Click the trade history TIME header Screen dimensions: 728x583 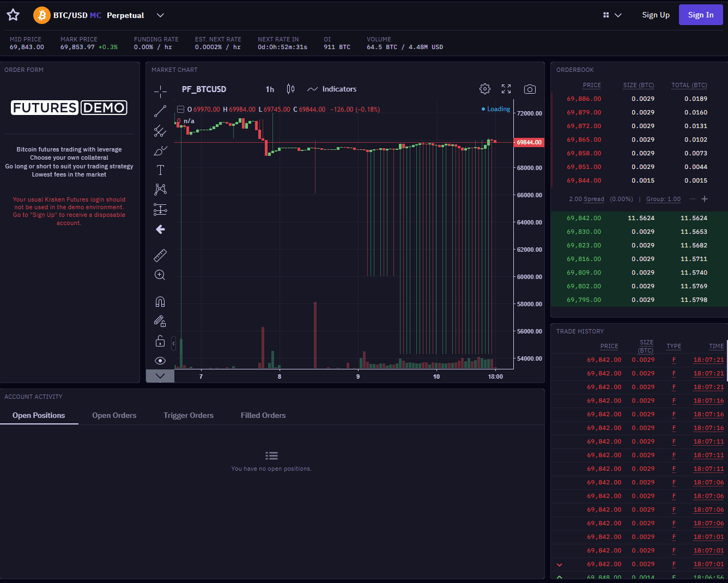point(717,346)
